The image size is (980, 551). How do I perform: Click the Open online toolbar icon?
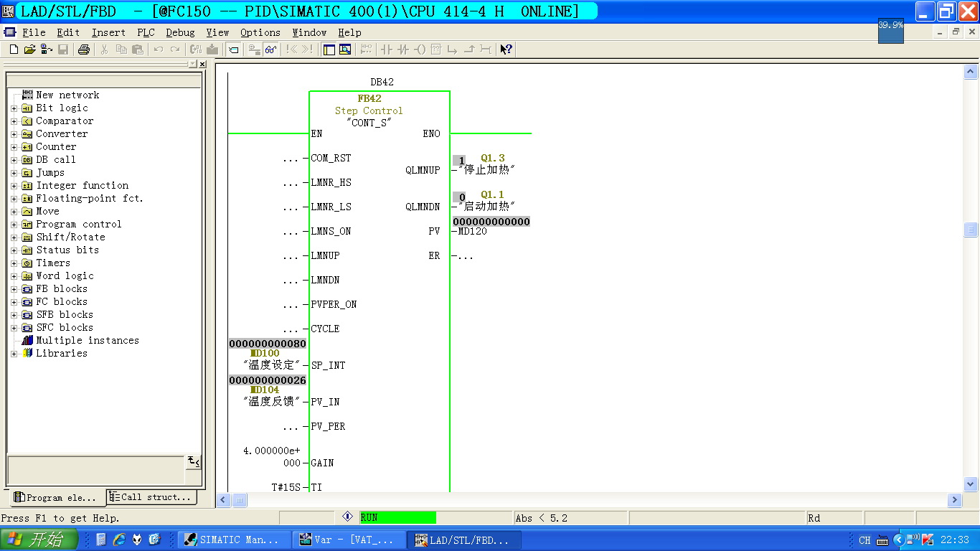click(46, 50)
